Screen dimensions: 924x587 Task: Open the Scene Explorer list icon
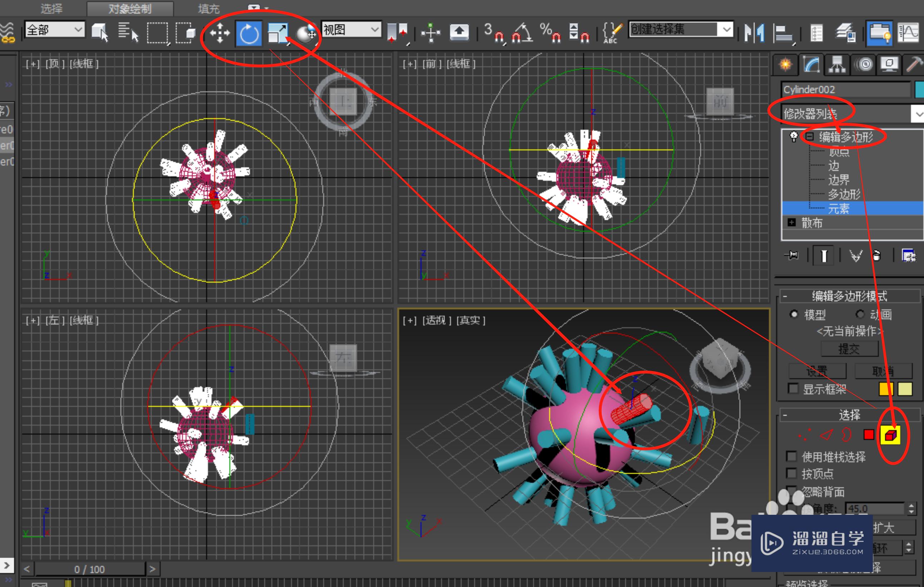click(816, 33)
